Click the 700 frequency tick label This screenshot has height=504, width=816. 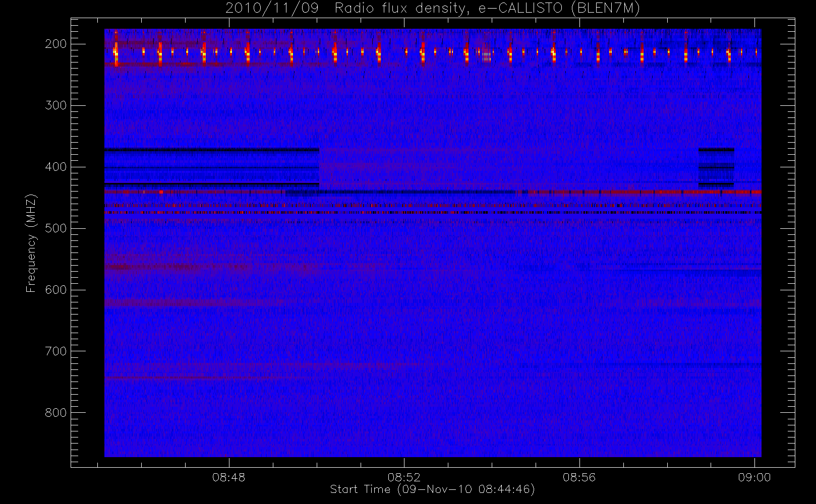point(56,351)
